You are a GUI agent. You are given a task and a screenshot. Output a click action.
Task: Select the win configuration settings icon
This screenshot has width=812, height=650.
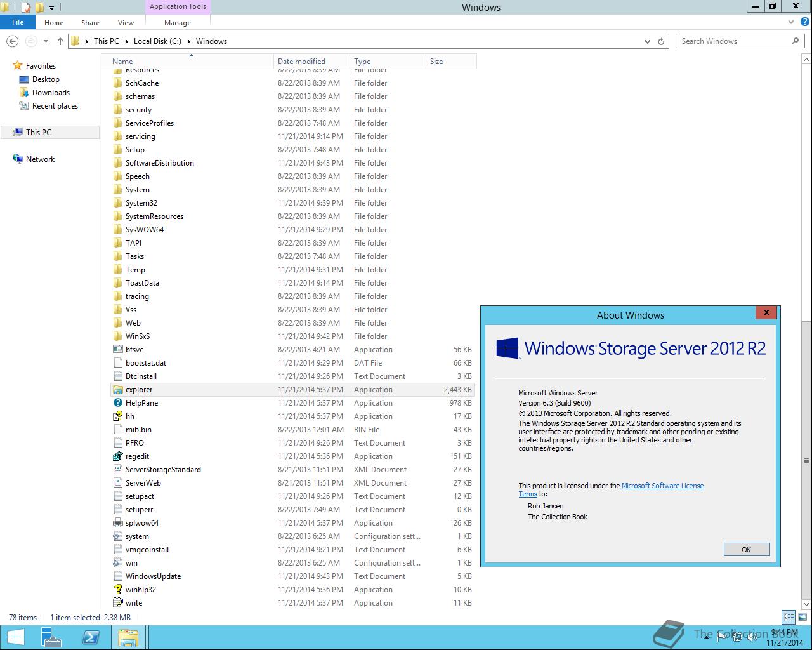(x=117, y=563)
